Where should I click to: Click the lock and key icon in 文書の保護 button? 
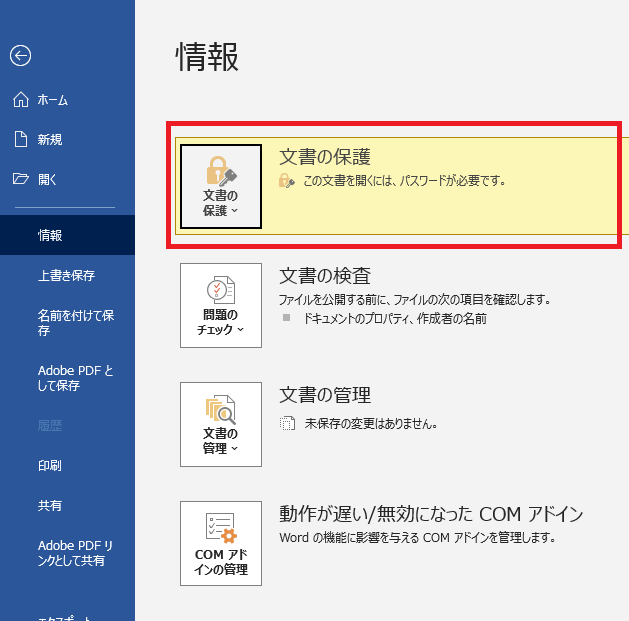221,171
